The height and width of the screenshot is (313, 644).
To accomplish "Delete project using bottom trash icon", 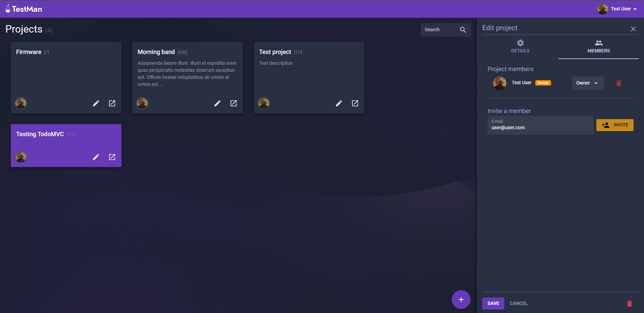I will pos(630,304).
